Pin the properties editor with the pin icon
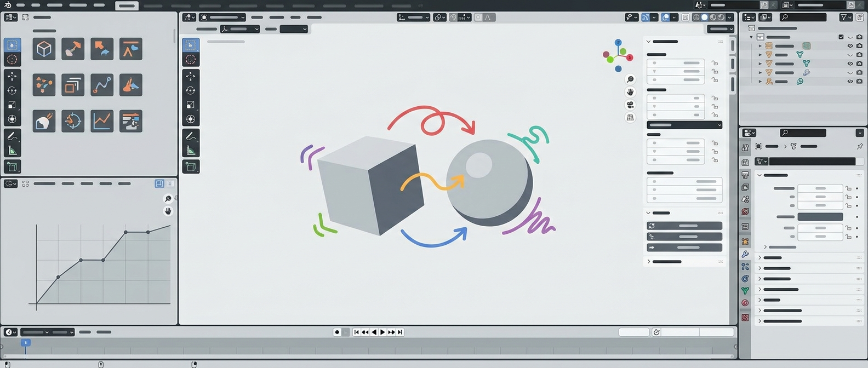The image size is (868, 368). click(860, 146)
